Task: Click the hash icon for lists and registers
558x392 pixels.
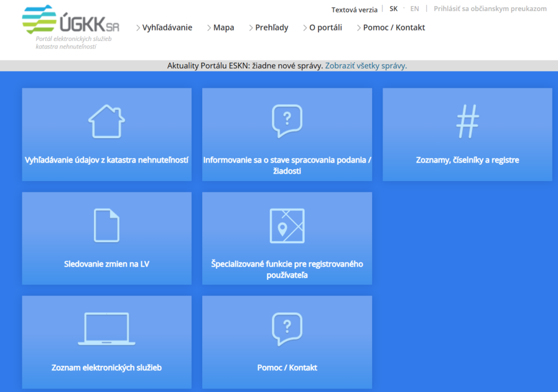Action: pos(467,121)
